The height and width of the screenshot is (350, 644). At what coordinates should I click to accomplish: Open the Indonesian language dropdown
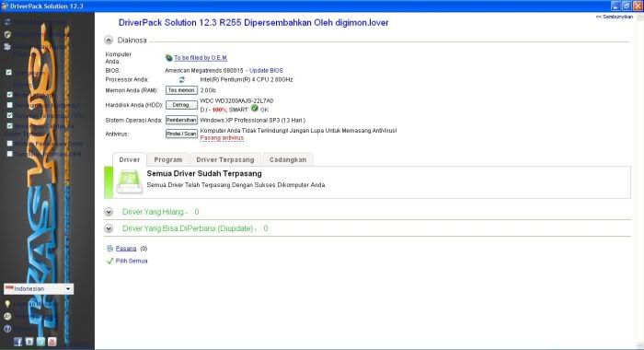click(x=39, y=288)
